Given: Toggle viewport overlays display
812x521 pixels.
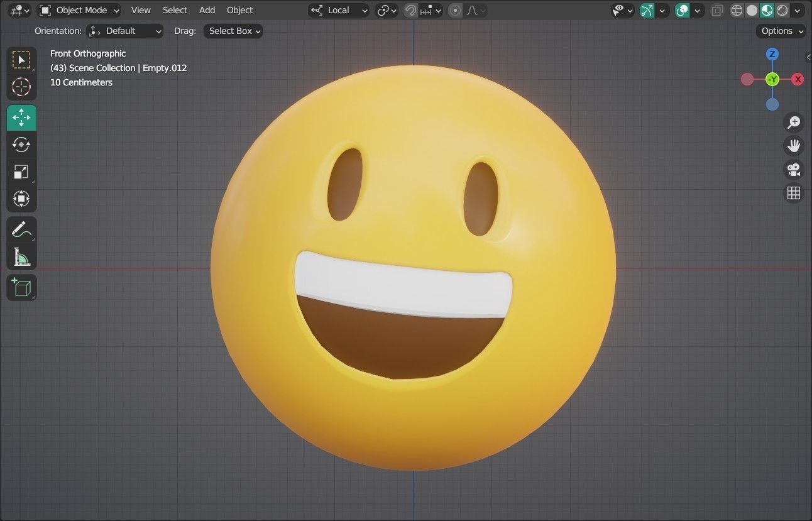Looking at the screenshot, I should (682, 10).
